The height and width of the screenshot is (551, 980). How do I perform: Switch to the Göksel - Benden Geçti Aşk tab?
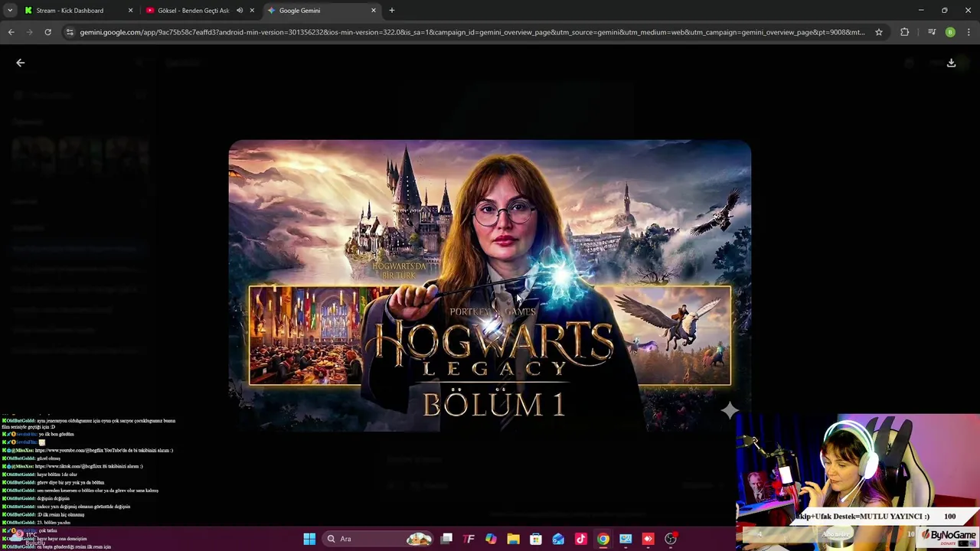[x=193, y=11]
